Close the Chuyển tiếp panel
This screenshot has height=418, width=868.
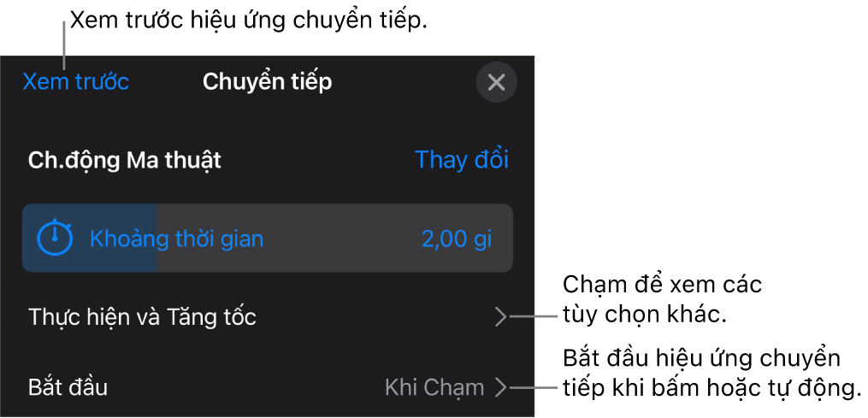[x=496, y=82]
